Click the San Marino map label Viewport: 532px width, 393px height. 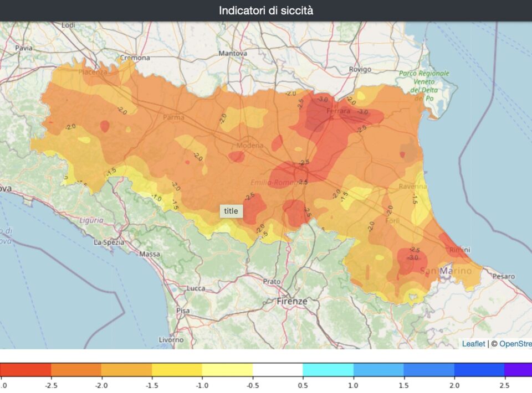447,271
